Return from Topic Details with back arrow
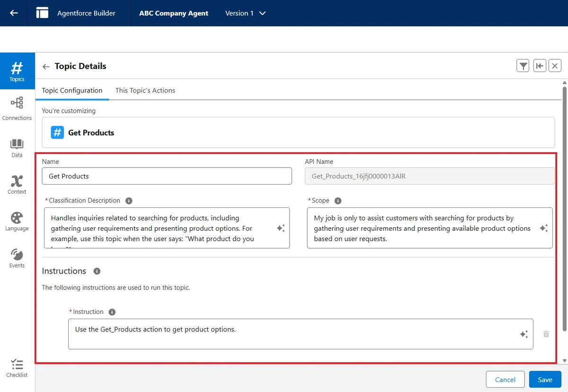 pyautogui.click(x=46, y=67)
